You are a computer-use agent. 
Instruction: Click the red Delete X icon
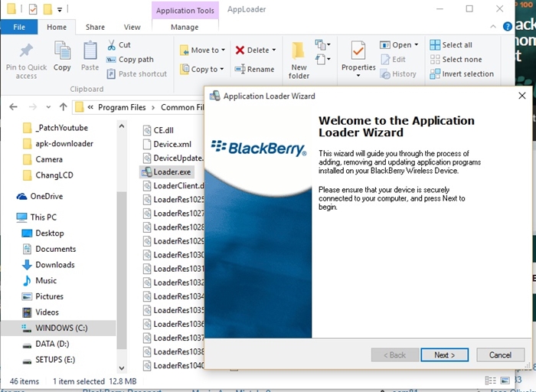[x=240, y=51]
